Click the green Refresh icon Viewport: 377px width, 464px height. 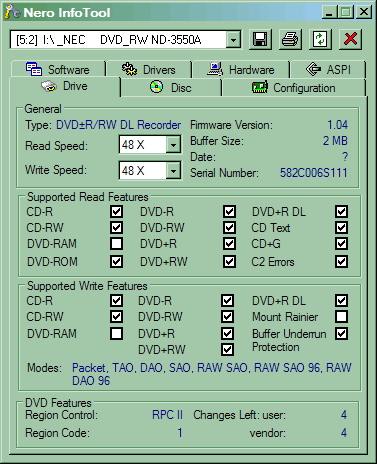(x=320, y=39)
